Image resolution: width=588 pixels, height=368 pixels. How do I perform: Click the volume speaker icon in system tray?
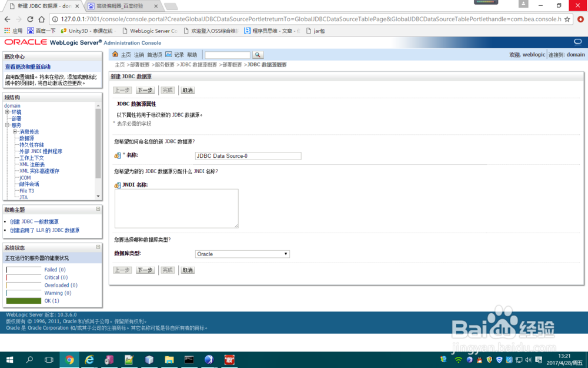click(x=529, y=360)
